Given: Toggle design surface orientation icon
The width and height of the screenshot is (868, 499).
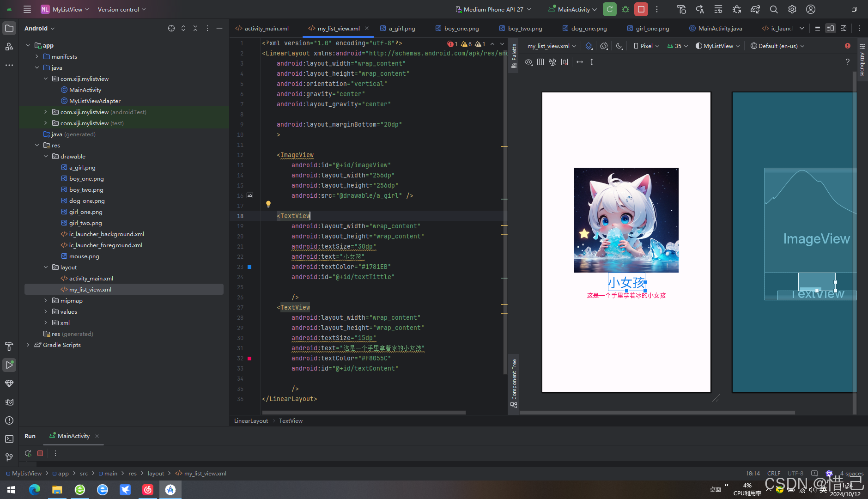Looking at the screenshot, I should pyautogui.click(x=604, y=46).
